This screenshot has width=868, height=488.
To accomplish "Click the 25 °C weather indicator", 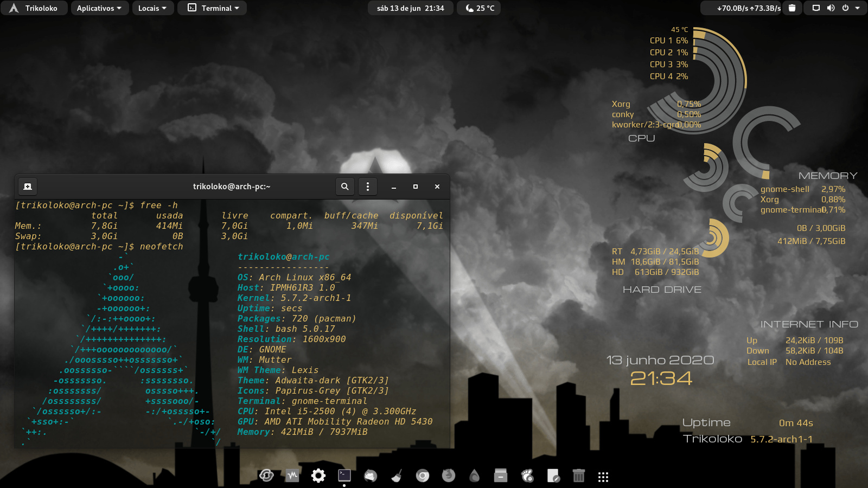I will pos(480,8).
